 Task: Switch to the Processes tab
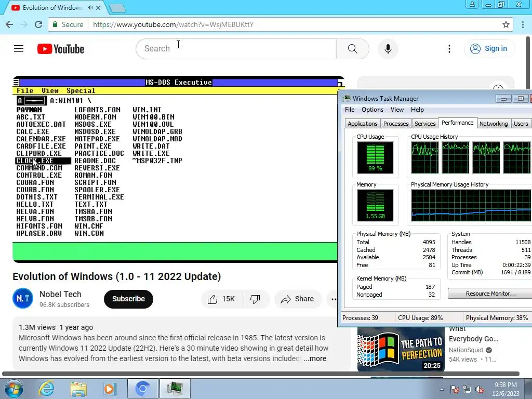point(395,124)
